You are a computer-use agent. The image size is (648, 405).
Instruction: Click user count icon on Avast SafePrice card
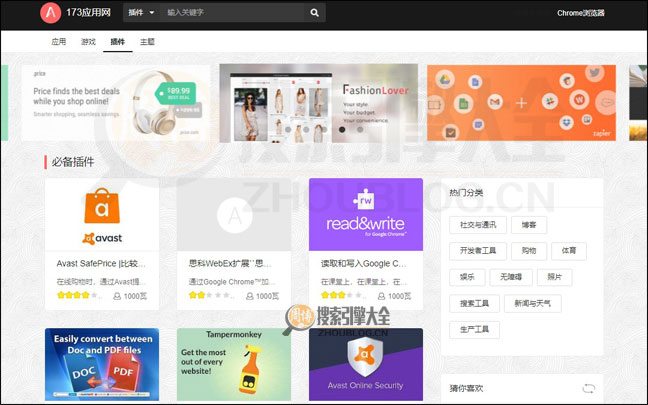(x=117, y=296)
